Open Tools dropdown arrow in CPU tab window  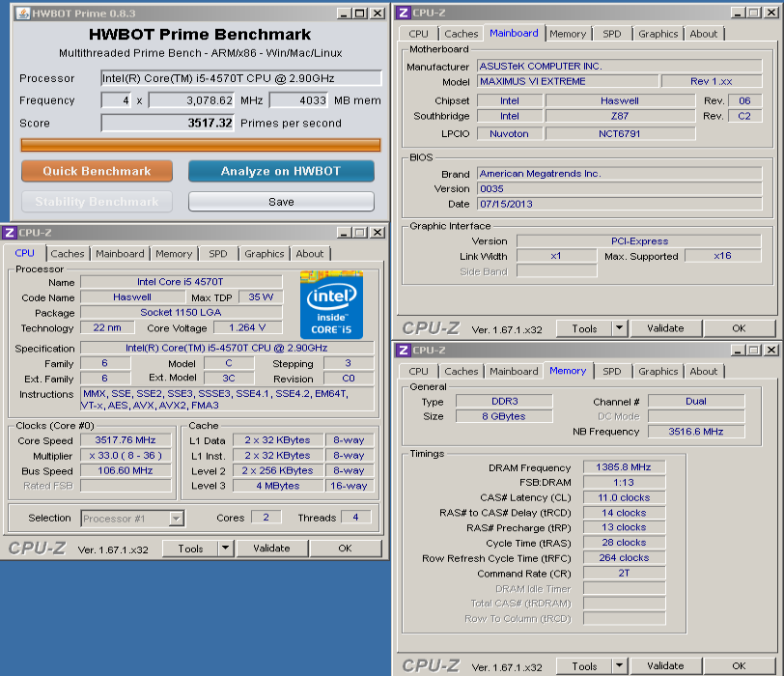[x=226, y=549]
